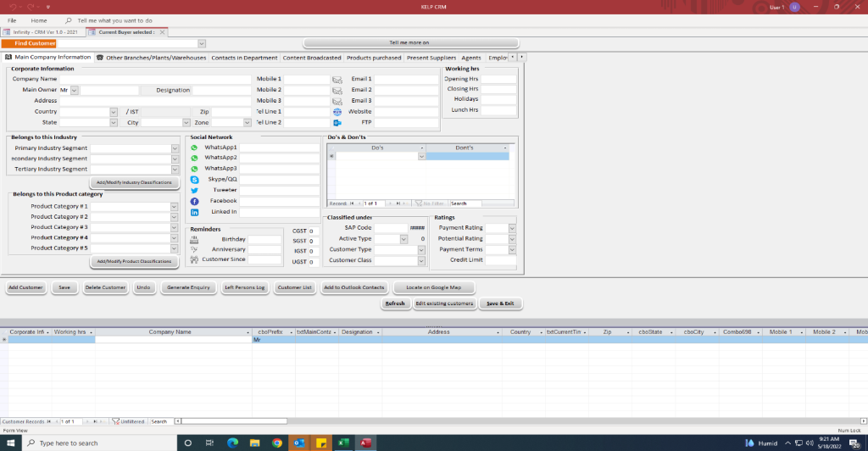
Task: Expand the Payment Rating dropdown
Action: click(x=512, y=228)
